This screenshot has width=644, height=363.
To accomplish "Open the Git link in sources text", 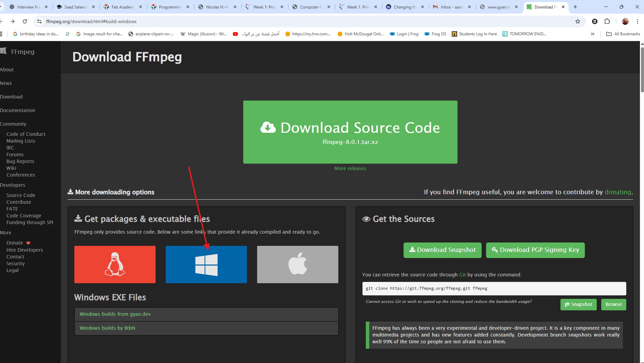I will click(463, 275).
